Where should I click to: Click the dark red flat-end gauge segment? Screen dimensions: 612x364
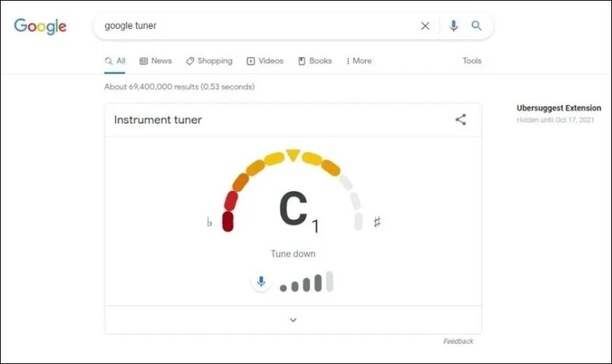pos(227,221)
